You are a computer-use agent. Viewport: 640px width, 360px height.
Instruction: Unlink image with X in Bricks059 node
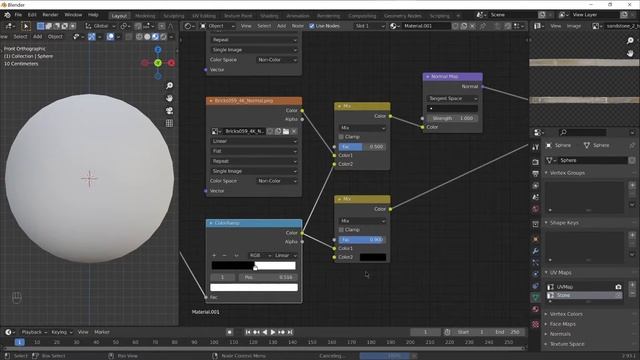pos(294,131)
